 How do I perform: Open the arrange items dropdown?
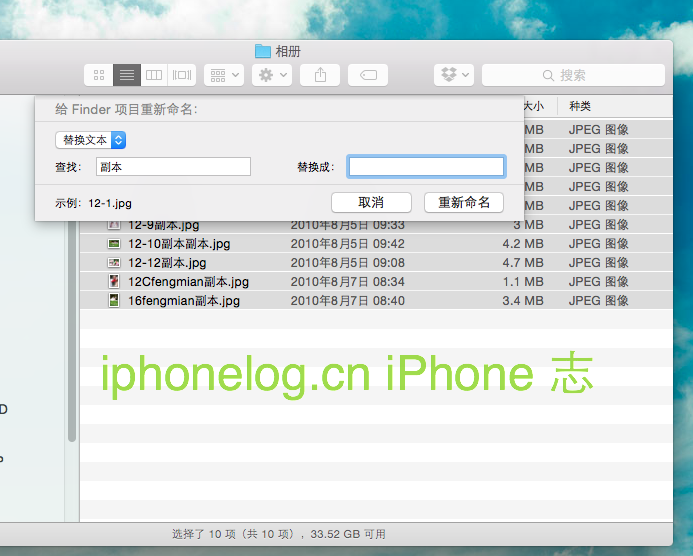[224, 75]
